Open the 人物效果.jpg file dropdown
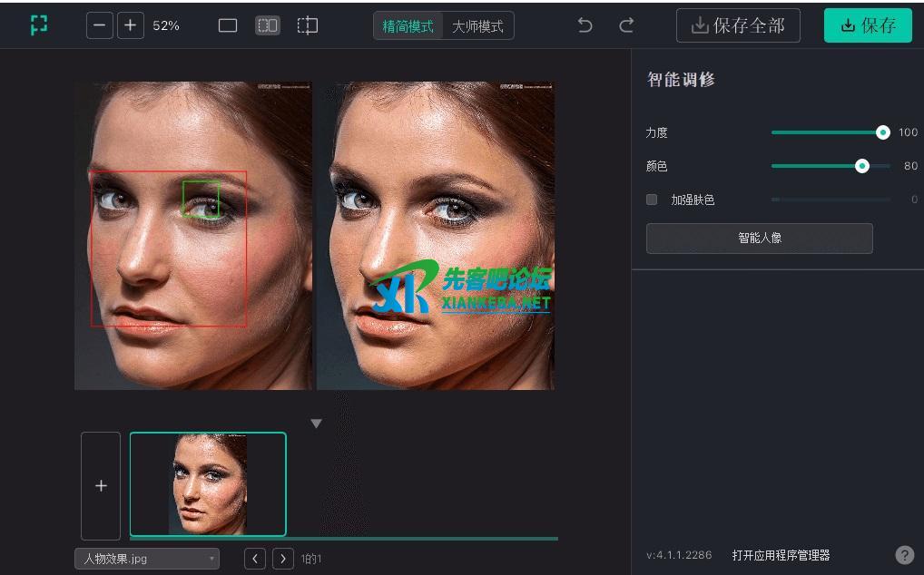 [x=147, y=559]
